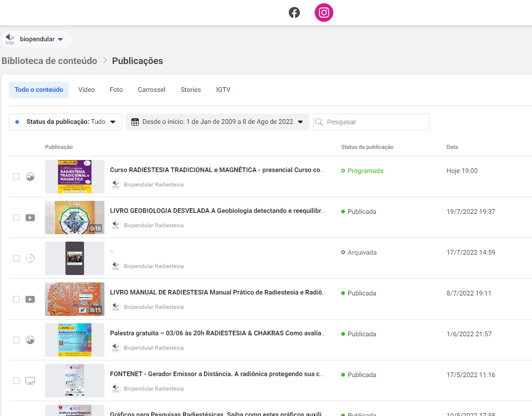
Task: Open Palestra gratuita 03/06 post title
Action: click(217, 333)
